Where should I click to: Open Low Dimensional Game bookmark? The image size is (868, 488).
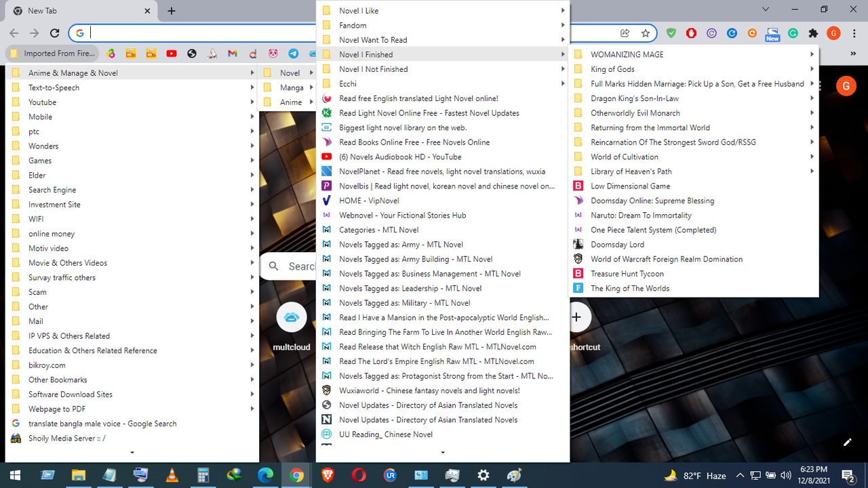[694, 186]
